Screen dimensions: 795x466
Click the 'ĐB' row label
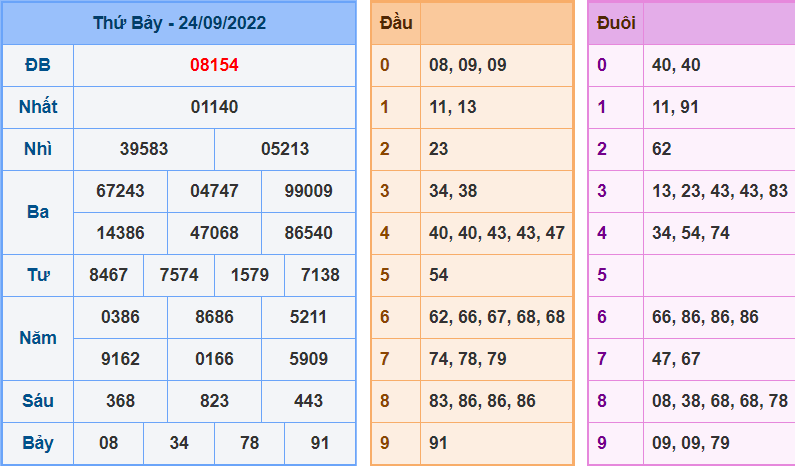coord(38,65)
